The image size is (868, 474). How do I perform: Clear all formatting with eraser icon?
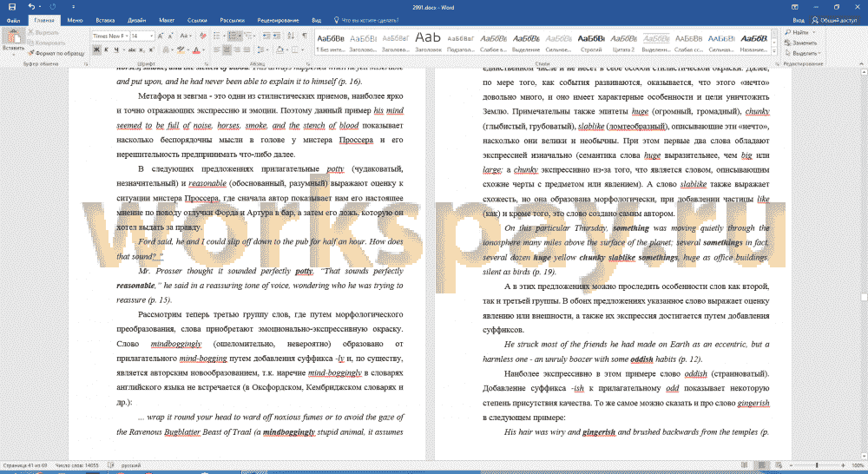202,36
